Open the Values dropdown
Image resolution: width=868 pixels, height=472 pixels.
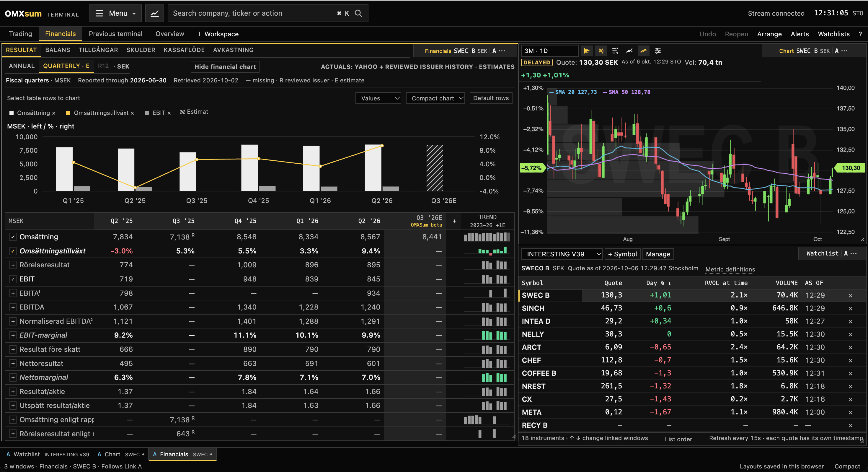[x=378, y=98]
